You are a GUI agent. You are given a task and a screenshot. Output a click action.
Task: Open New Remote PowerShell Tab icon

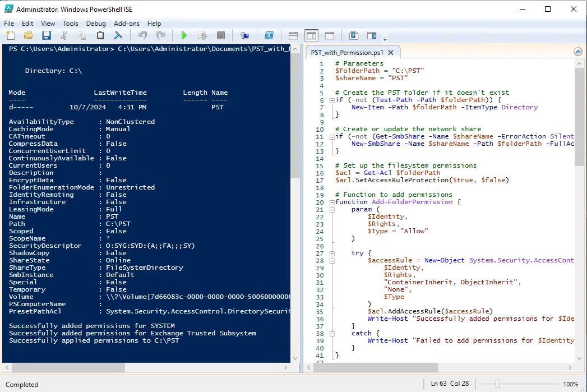tap(245, 35)
